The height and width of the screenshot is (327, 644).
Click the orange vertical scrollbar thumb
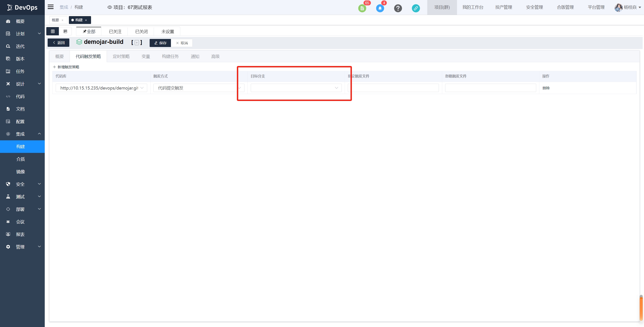click(641, 308)
